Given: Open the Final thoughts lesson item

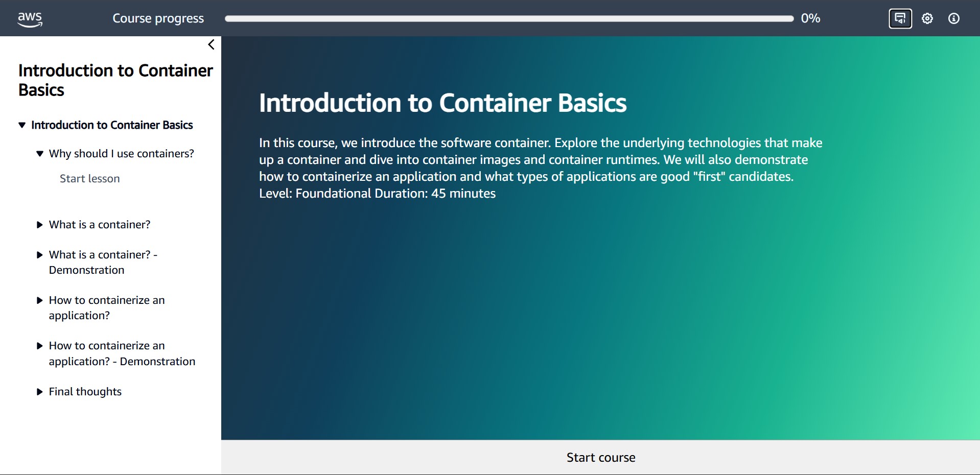Looking at the screenshot, I should coord(85,392).
